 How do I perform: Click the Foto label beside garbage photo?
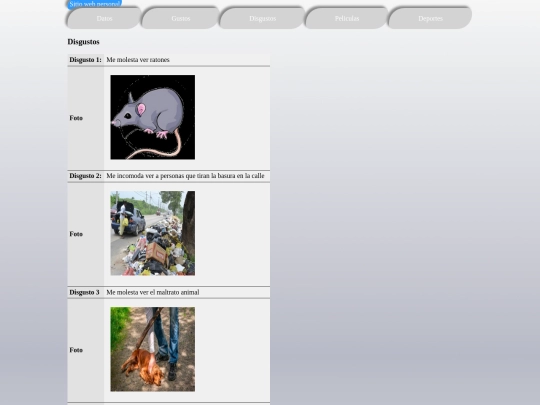tap(76, 234)
